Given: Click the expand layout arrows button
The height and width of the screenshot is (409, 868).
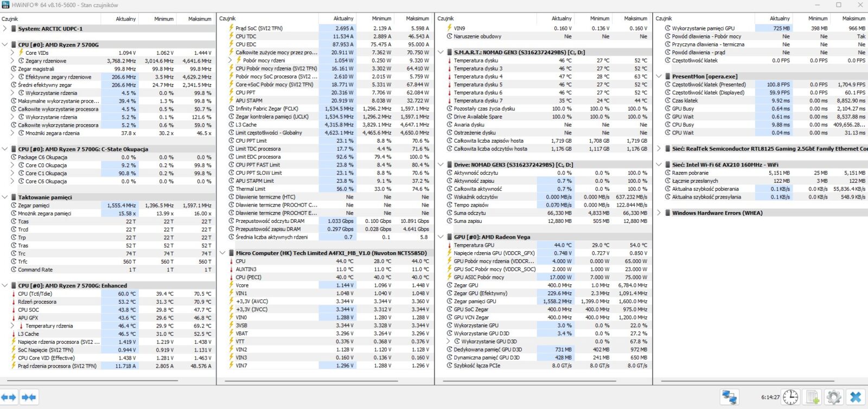Looking at the screenshot, I should (9, 397).
